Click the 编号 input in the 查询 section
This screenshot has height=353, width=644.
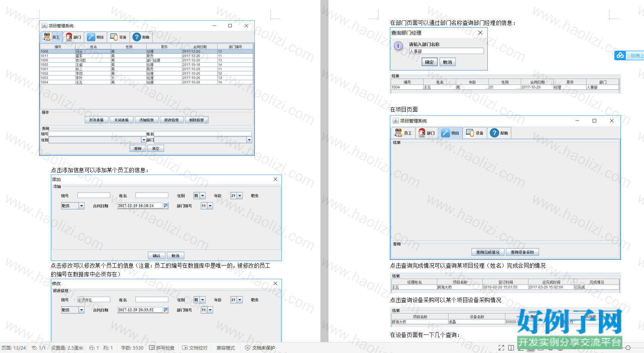tap(97, 134)
